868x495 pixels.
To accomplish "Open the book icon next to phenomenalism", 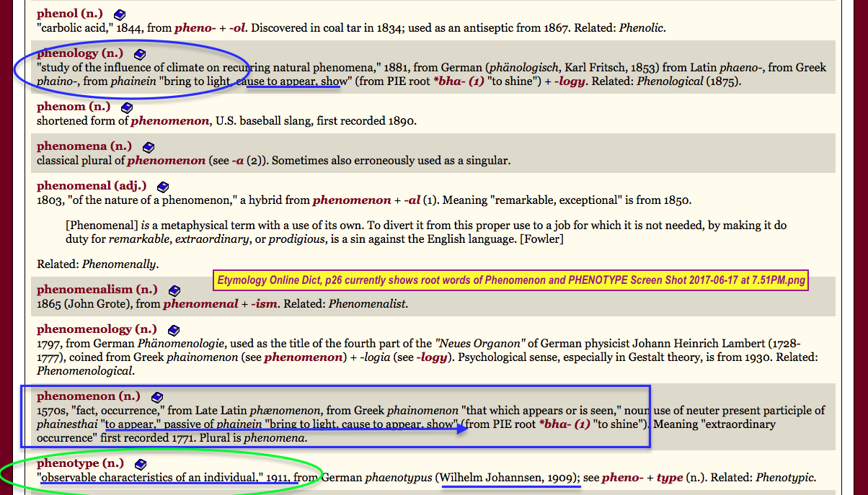I will point(174,290).
